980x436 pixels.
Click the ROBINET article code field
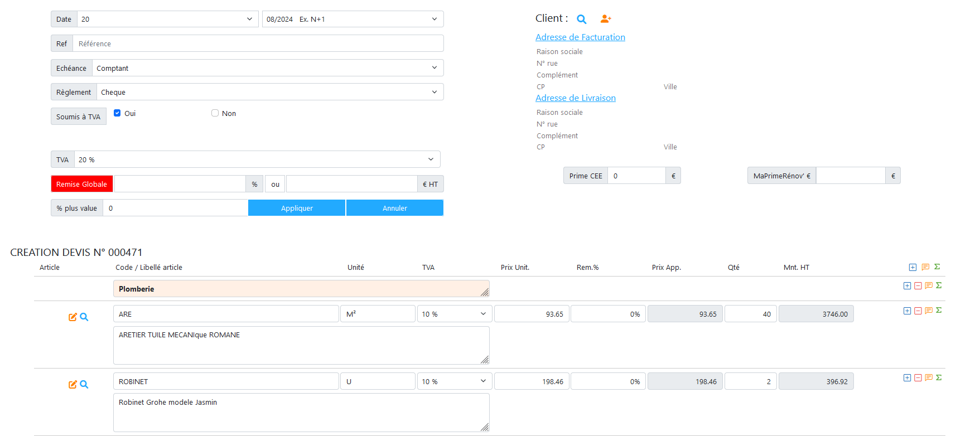click(226, 381)
